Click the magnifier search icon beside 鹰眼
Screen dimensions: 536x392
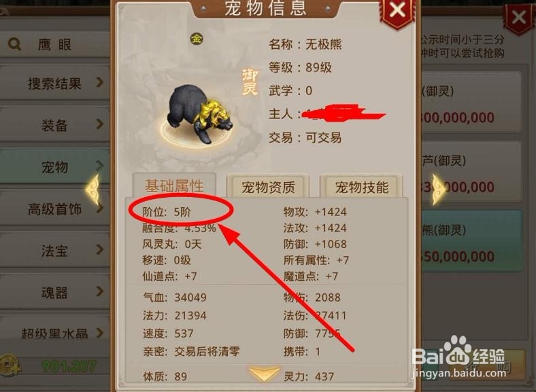(x=14, y=44)
